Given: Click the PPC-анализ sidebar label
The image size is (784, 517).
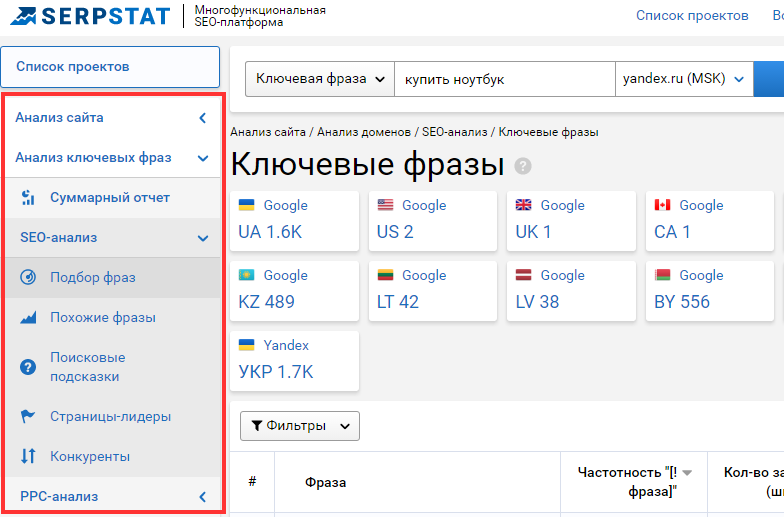Looking at the screenshot, I should click(x=59, y=496).
